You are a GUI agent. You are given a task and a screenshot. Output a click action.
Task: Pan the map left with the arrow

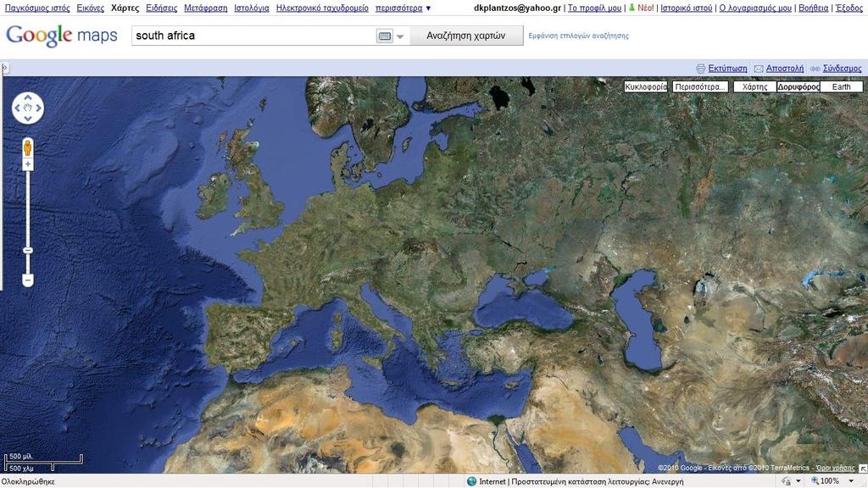coord(17,108)
